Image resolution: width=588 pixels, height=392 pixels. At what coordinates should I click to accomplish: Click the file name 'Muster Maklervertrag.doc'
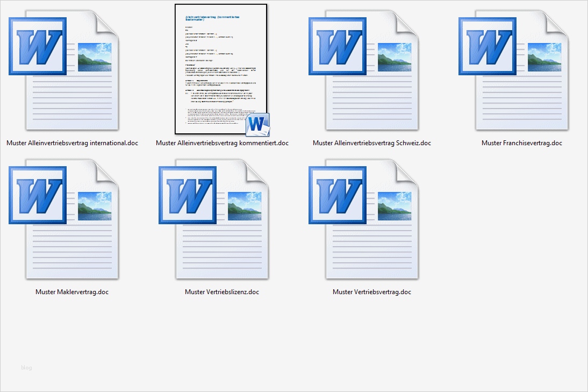pyautogui.click(x=72, y=292)
